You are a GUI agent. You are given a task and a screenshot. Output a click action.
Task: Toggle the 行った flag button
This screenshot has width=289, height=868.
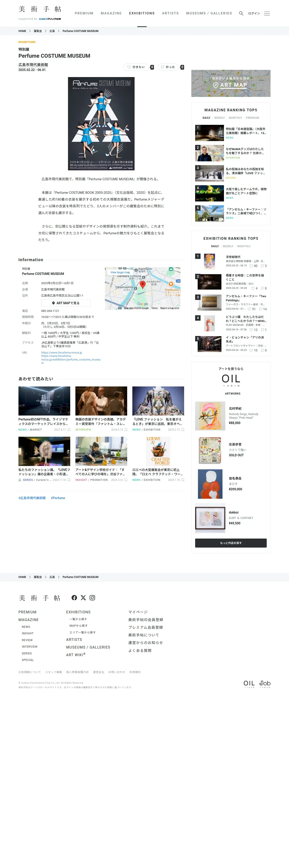point(168,67)
